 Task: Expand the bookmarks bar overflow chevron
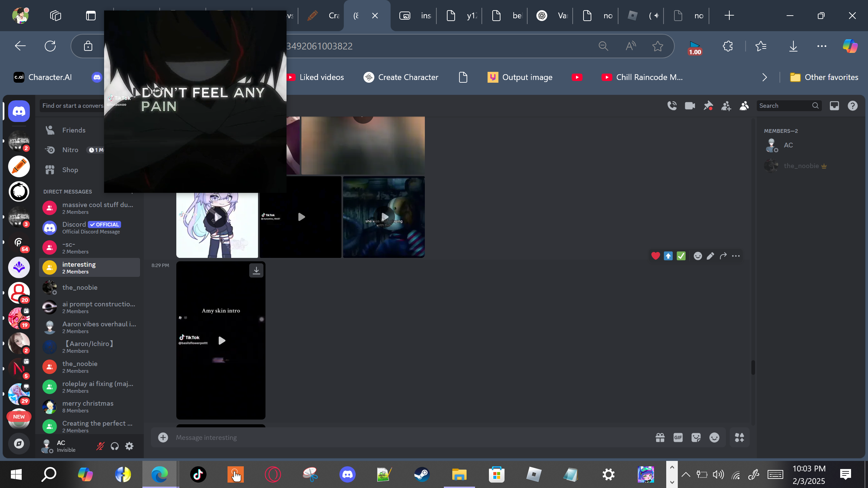(x=765, y=77)
